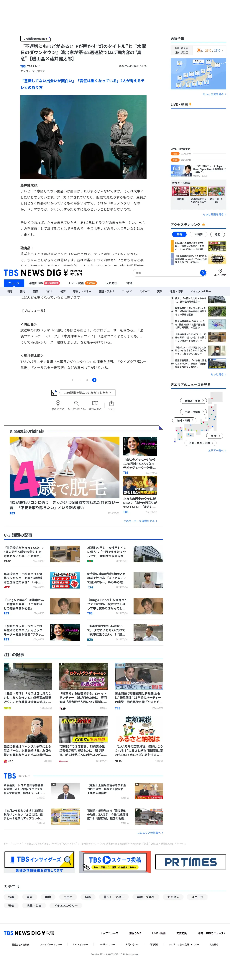Open the SHARE original video thumbnail
This screenshot has height=980, width=230.
180,191
